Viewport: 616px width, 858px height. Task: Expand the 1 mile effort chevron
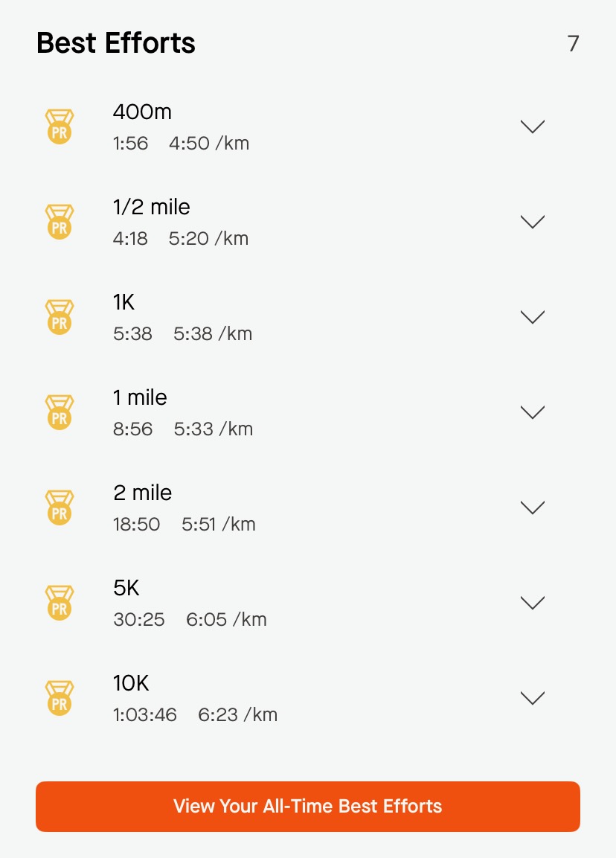[532, 412]
